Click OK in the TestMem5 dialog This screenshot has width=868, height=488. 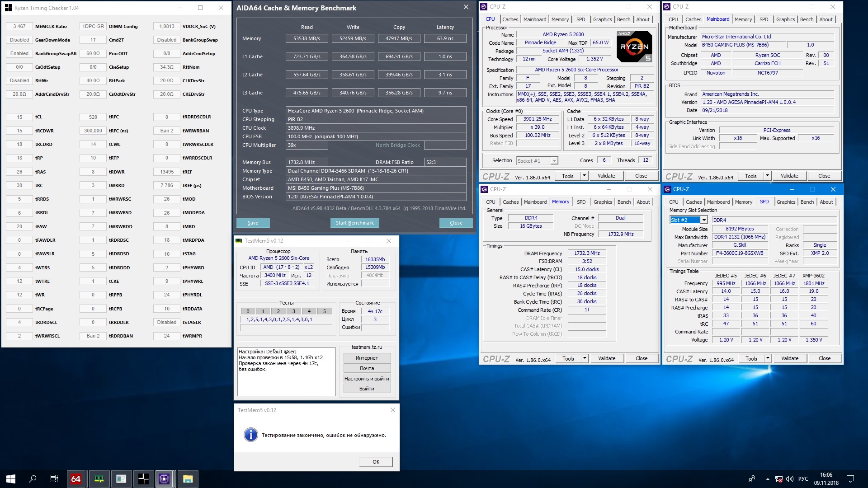point(376,462)
